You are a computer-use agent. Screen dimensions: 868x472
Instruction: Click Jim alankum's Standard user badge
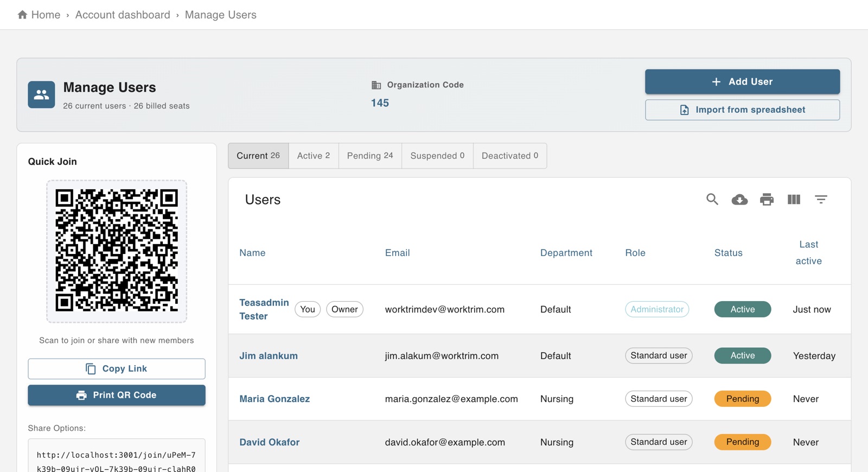pos(659,356)
